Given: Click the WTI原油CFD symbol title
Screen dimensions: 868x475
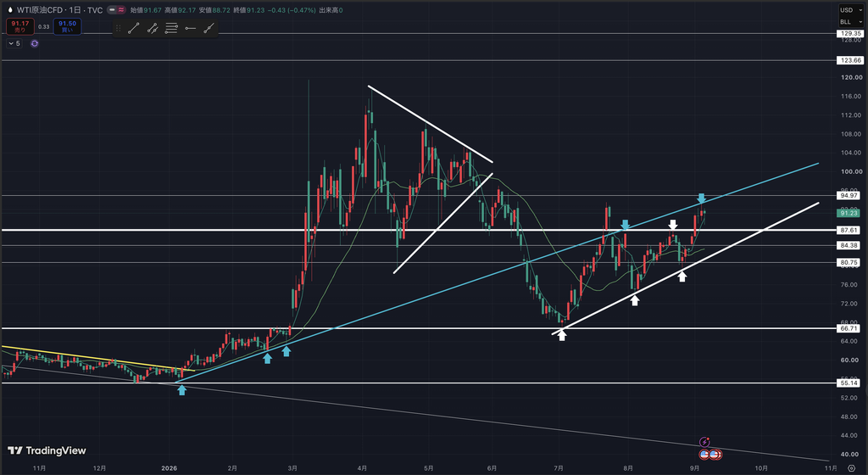Looking at the screenshot, I should [40, 10].
